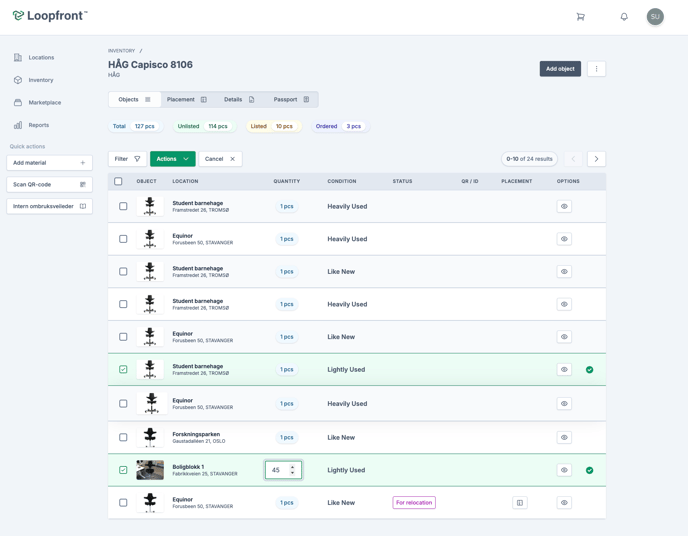This screenshot has height=536, width=688.
Task: View Student barnehage Like New object via eye icon
Action: click(564, 272)
